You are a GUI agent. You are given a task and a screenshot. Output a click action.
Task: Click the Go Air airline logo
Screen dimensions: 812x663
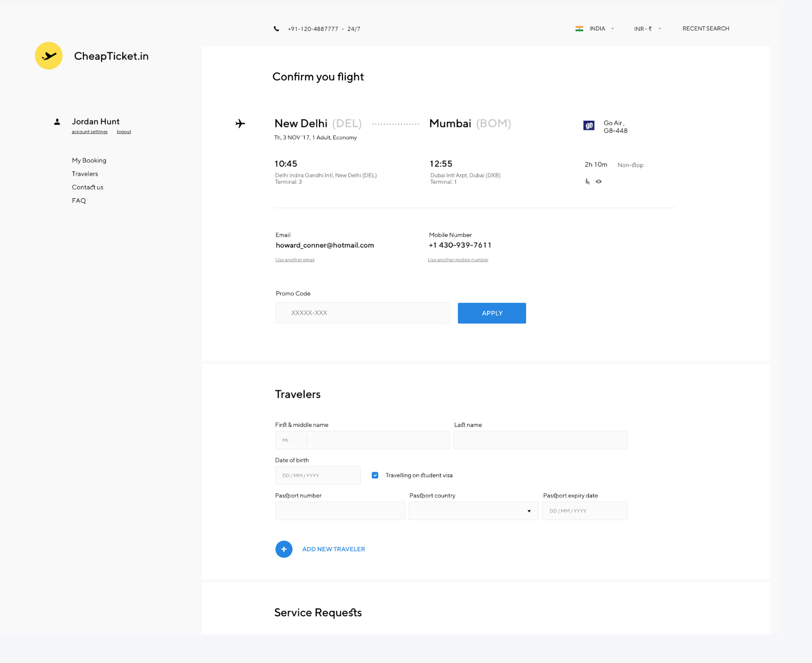(589, 126)
